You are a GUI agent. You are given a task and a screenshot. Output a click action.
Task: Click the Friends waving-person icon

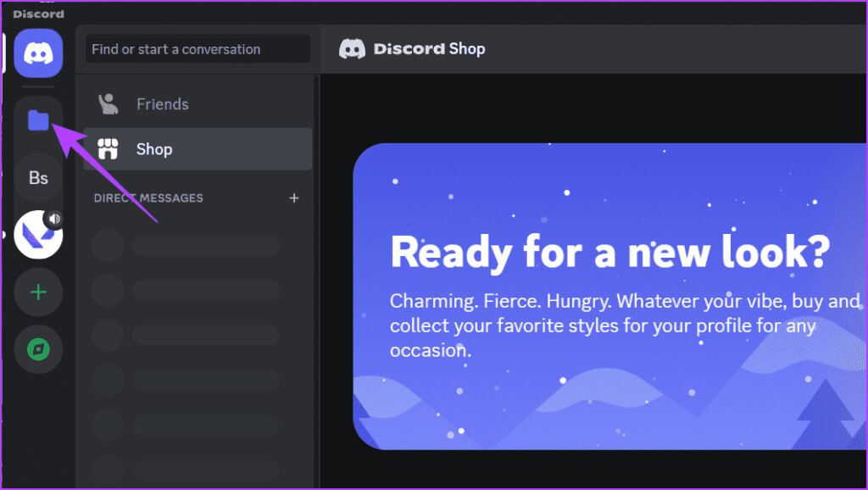[x=108, y=103]
